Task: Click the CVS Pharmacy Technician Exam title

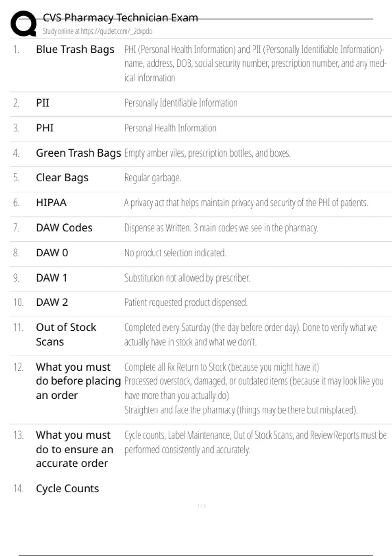Action: (120, 18)
